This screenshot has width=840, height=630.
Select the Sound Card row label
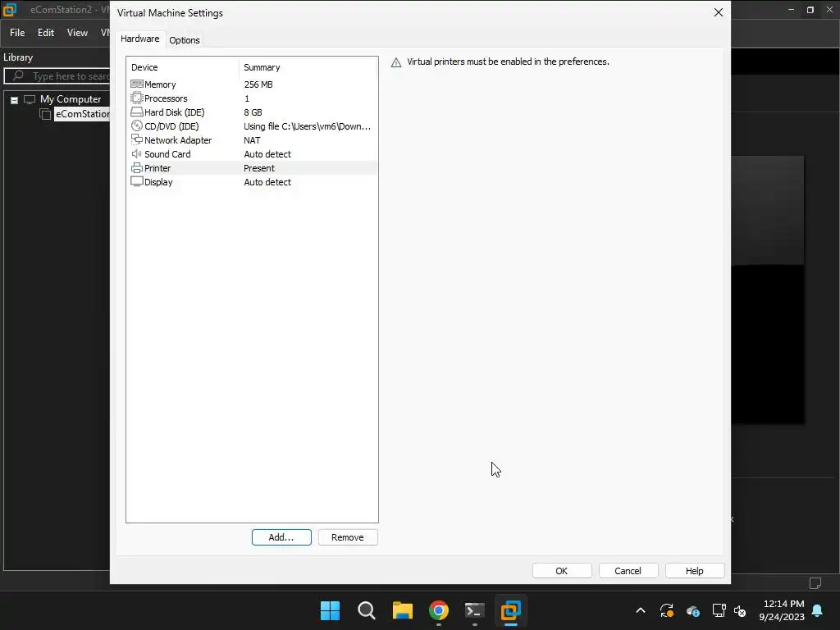pos(167,154)
